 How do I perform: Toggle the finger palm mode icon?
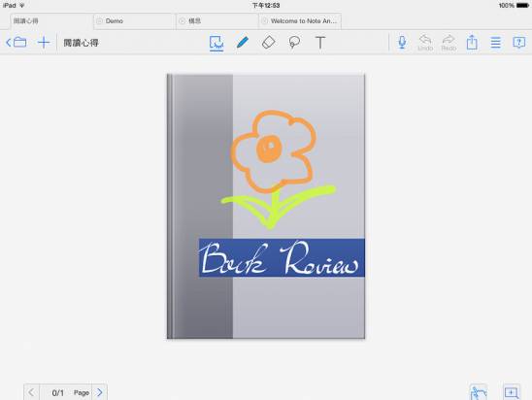tap(479, 392)
